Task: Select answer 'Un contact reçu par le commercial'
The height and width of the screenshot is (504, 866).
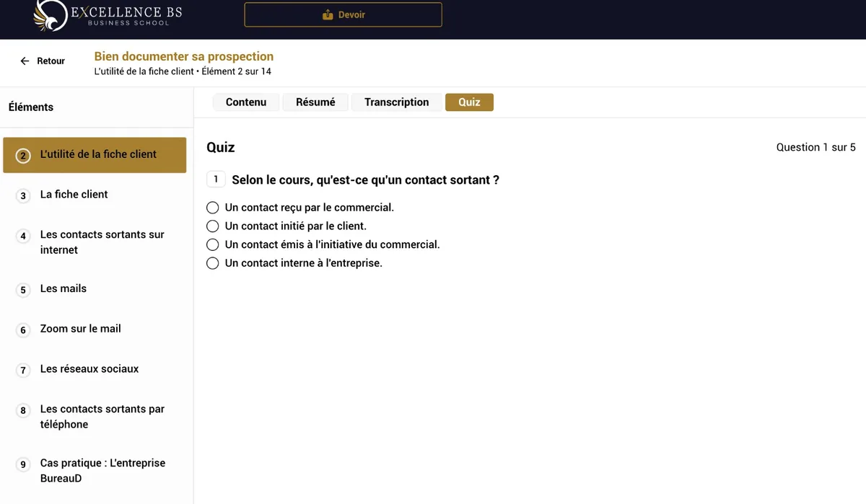Action: (212, 208)
